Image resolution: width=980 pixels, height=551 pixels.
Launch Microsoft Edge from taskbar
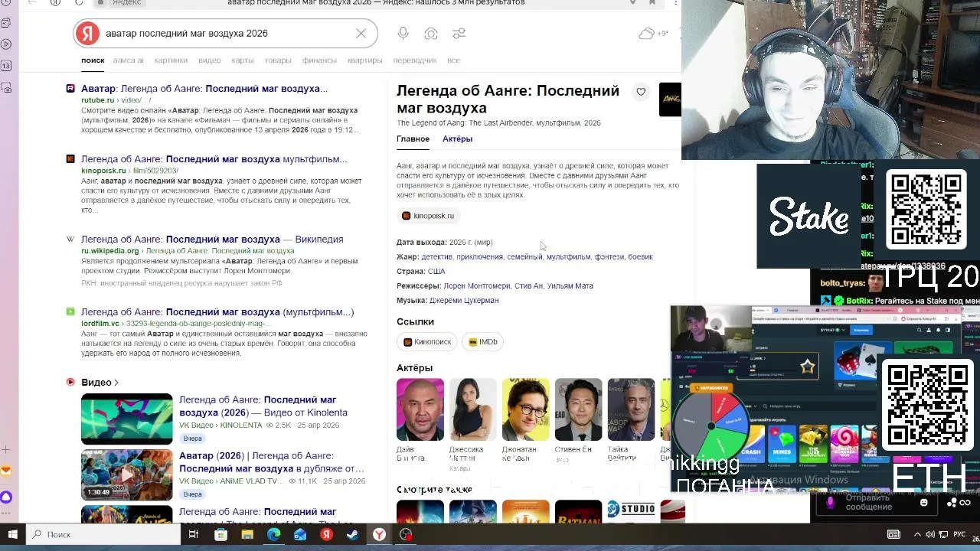(x=273, y=534)
